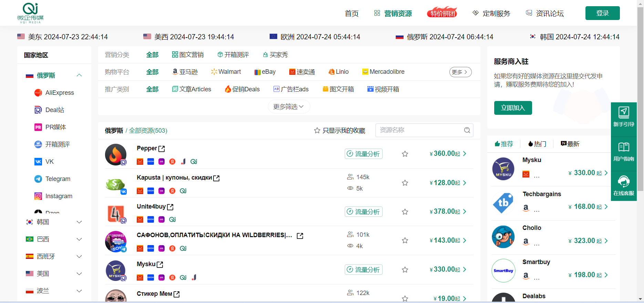Click the Unite4buy avatar image
This screenshot has height=303, width=644.
116,213
